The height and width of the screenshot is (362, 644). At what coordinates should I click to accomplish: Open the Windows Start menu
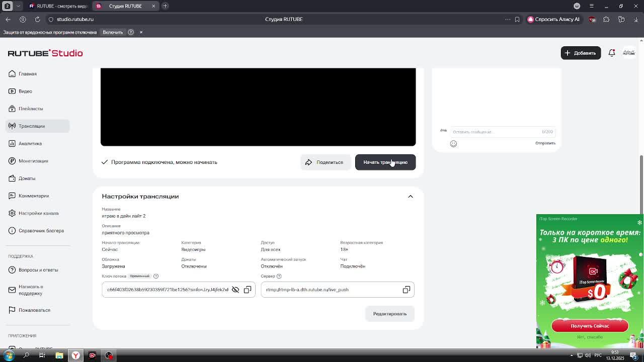[9, 355]
